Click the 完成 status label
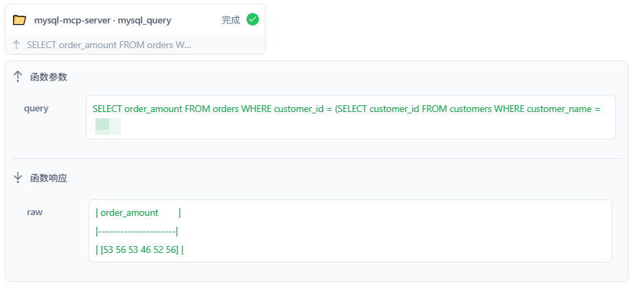 tap(231, 20)
